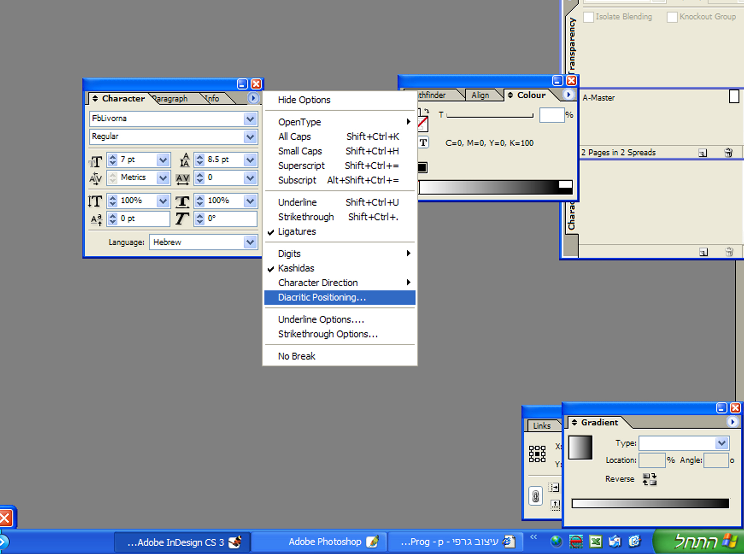744x560 pixels.
Task: Click the reference point grid icon
Action: pos(537,454)
